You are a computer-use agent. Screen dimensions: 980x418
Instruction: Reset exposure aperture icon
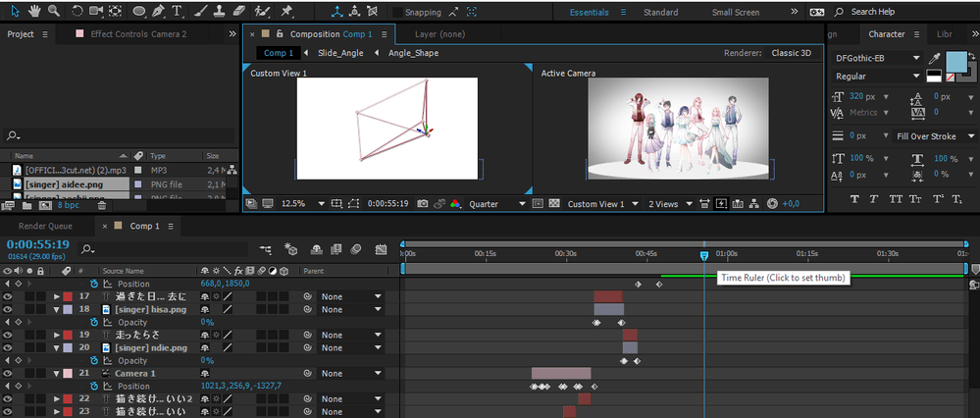772,204
